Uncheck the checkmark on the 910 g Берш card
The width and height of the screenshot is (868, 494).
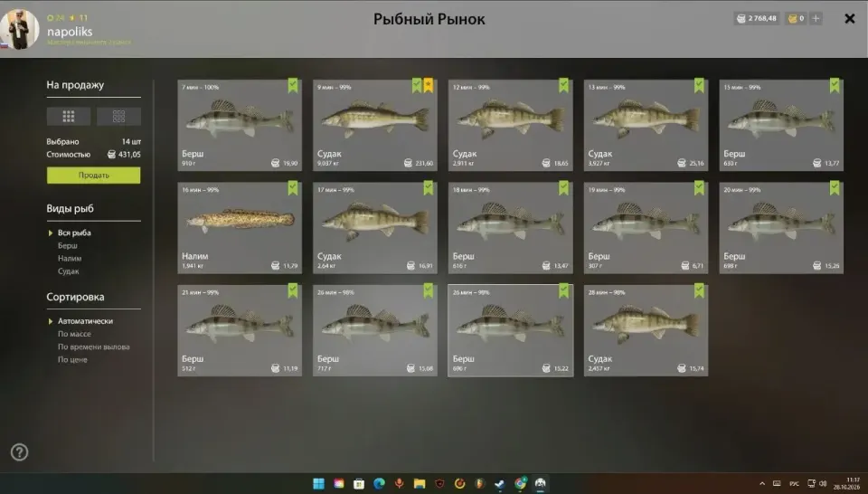click(293, 85)
